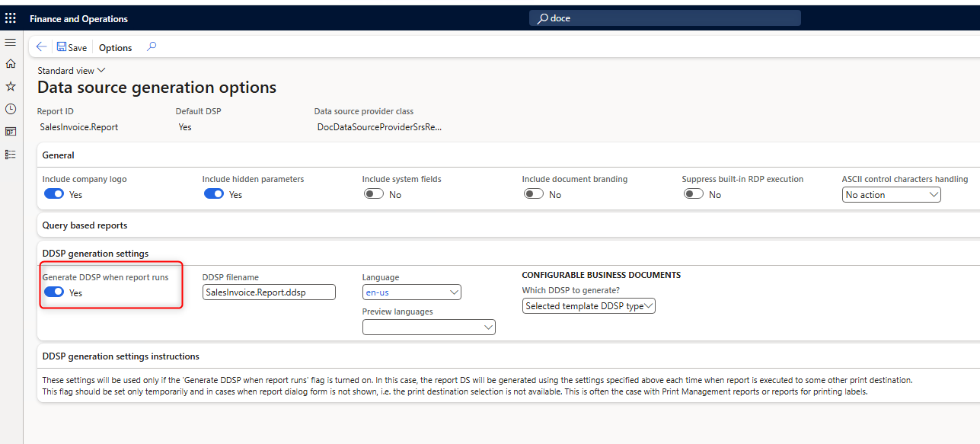This screenshot has width=980, height=444.
Task: Open the Language en-us dropdown
Action: (411, 292)
